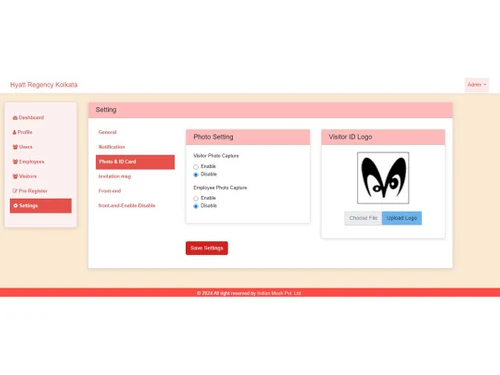
Task: Click the Save Settings button
Action: 207,248
